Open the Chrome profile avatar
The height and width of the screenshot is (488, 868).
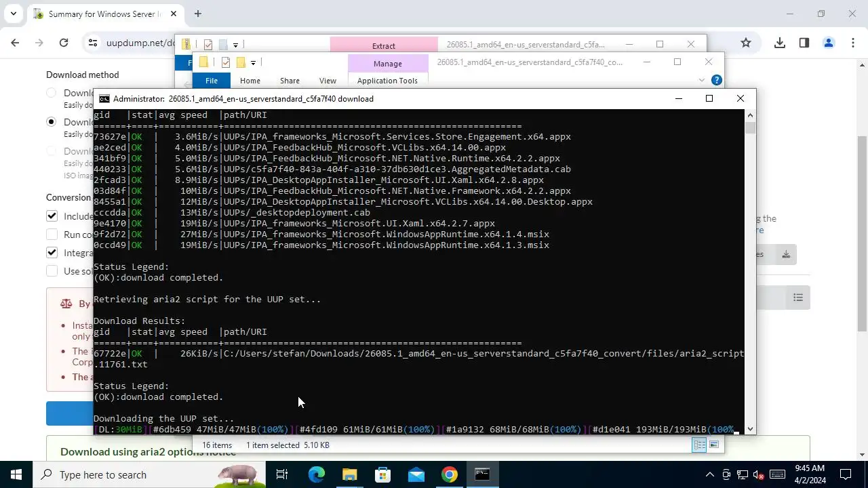[828, 43]
